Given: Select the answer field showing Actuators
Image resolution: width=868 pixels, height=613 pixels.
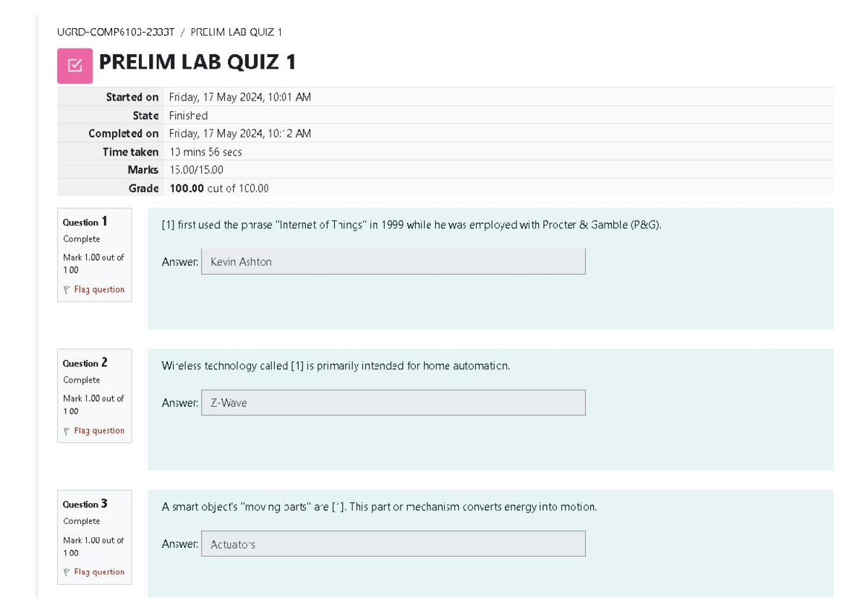Looking at the screenshot, I should pyautogui.click(x=393, y=543).
